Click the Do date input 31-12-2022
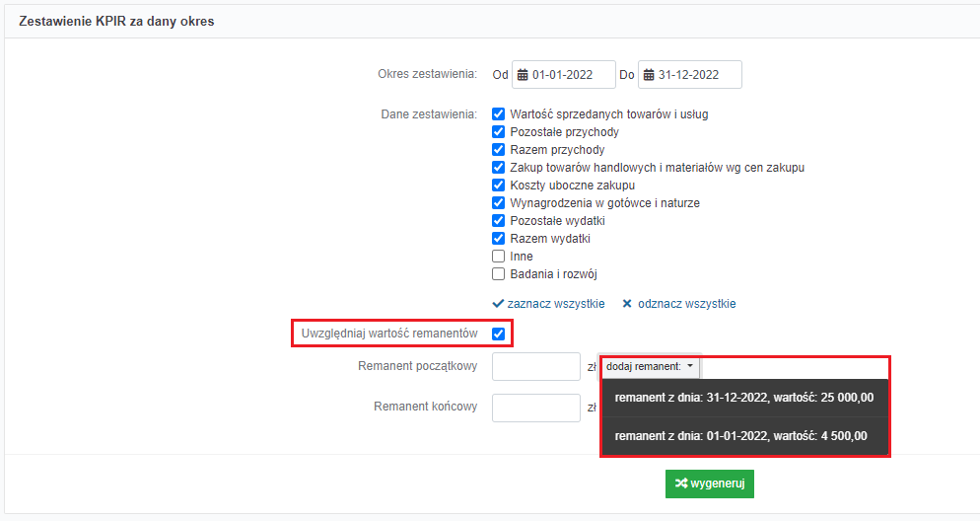980x521 pixels. (x=690, y=74)
